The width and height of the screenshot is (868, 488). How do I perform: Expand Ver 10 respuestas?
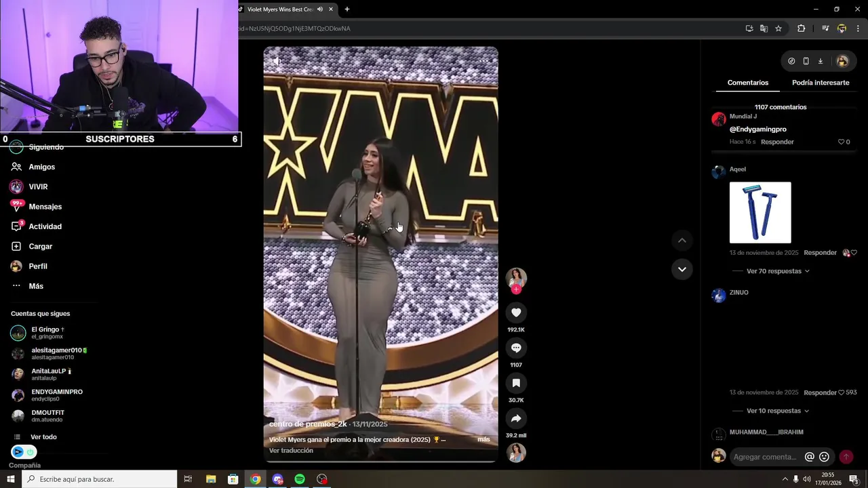(778, 411)
